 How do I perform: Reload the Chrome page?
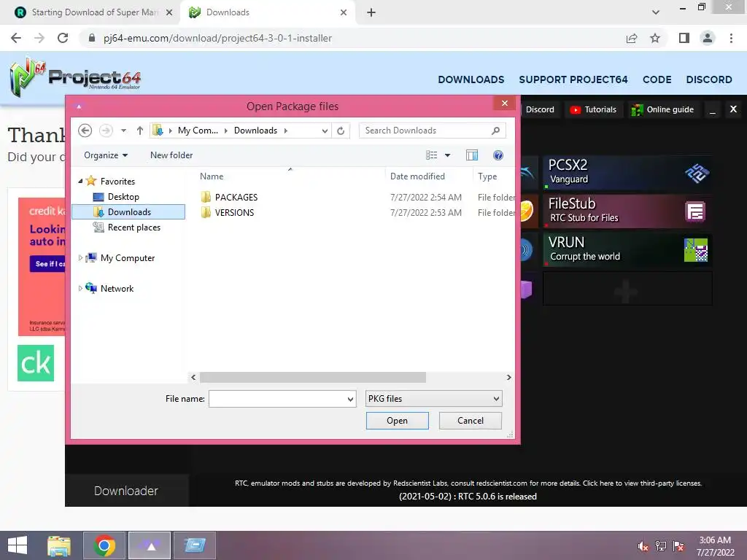(63, 38)
